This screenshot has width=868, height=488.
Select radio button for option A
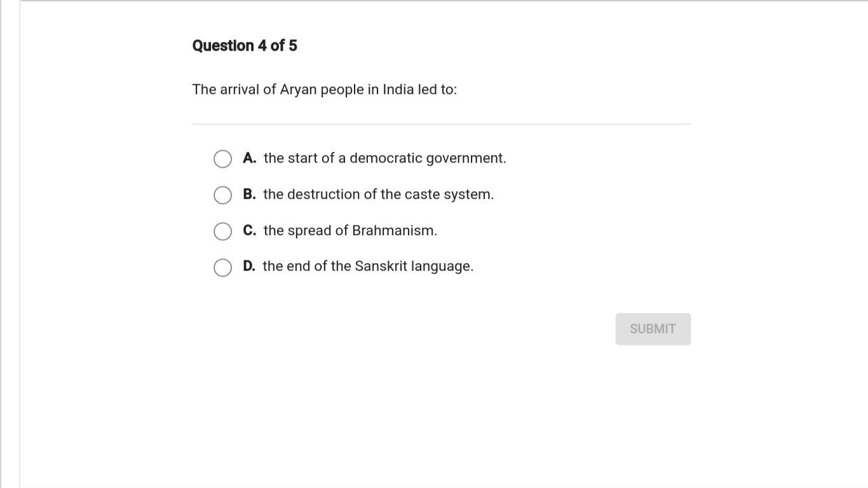[x=222, y=159]
